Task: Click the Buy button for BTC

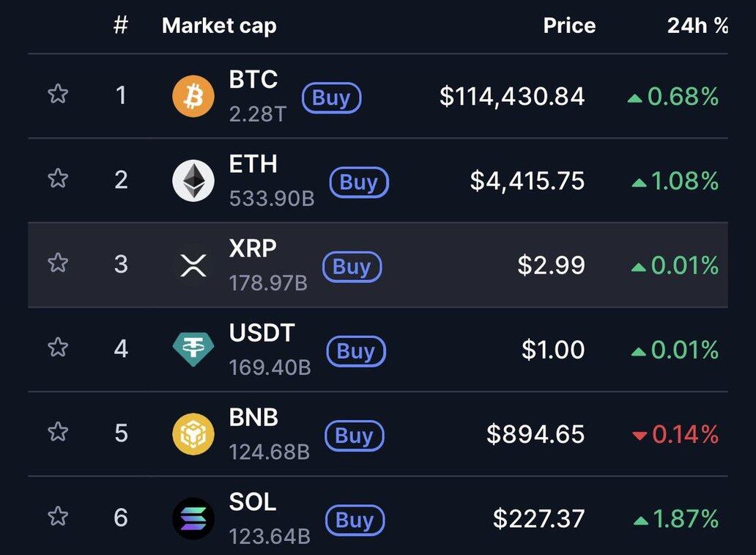Action: click(x=331, y=98)
